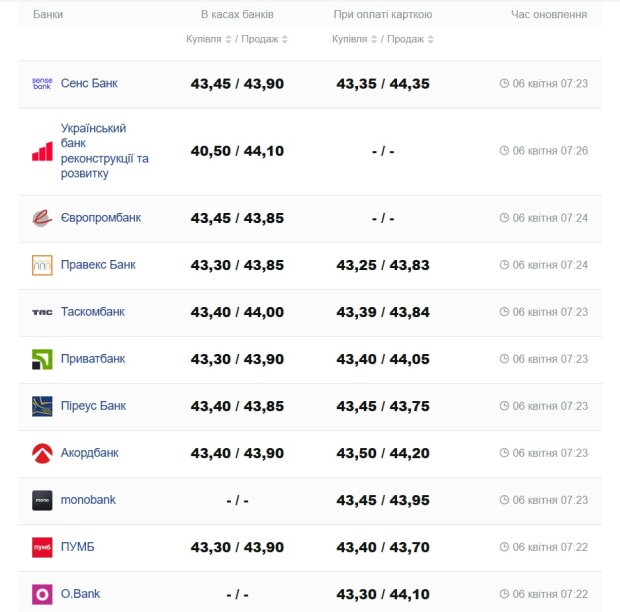Click the Sense Bank logo icon
The width and height of the screenshot is (620, 612).
tap(42, 84)
